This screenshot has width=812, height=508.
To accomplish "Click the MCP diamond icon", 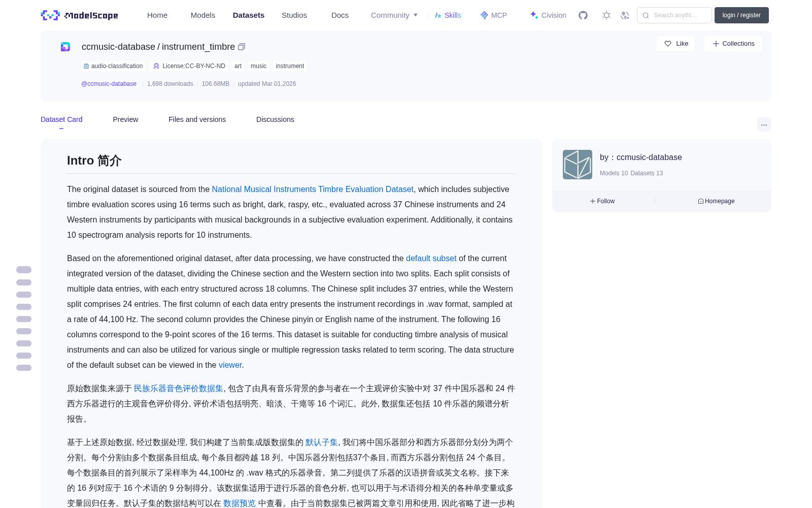I will pyautogui.click(x=484, y=15).
